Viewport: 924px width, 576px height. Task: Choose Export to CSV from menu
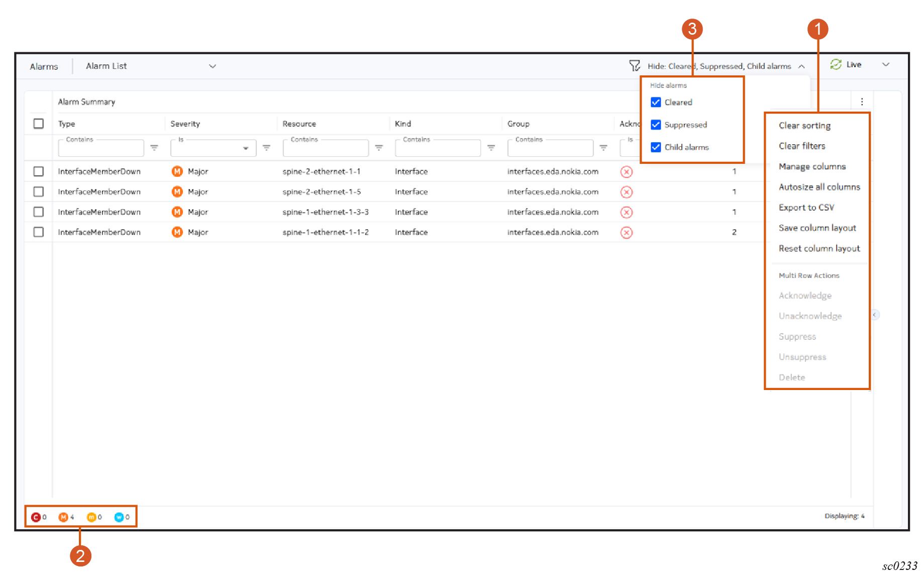[x=806, y=208]
